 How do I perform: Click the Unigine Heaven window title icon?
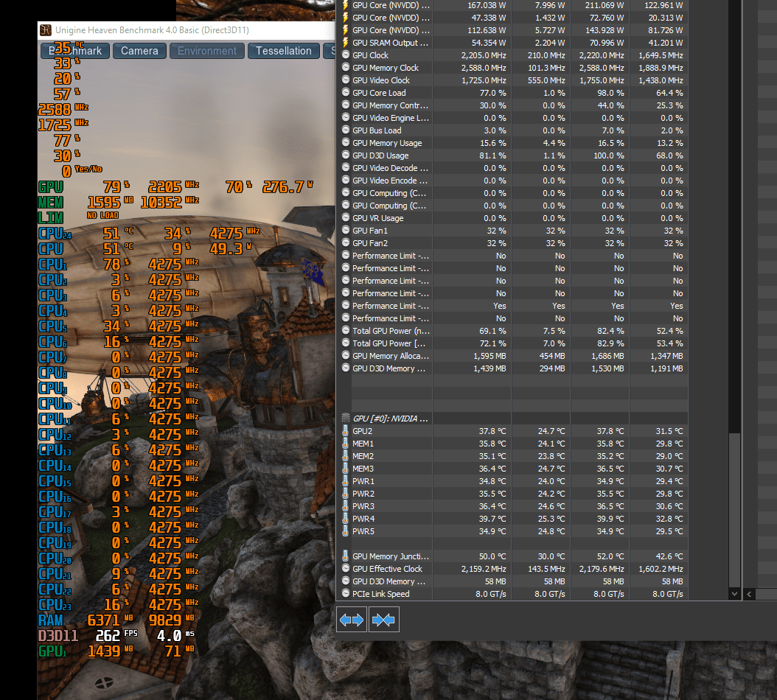[x=46, y=30]
